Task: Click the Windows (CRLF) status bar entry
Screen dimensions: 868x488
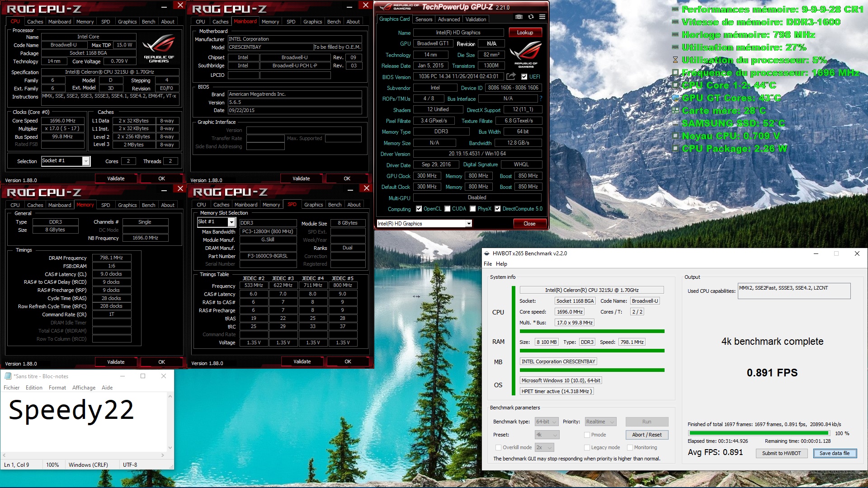Action: [88, 465]
